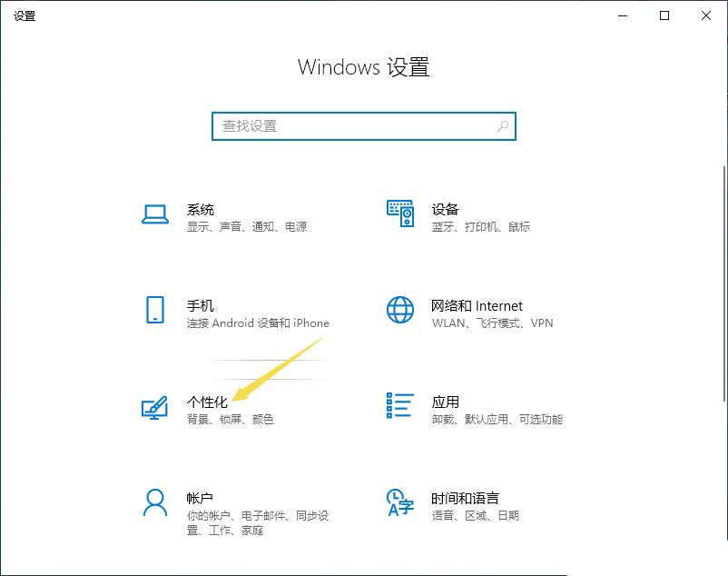728x576 pixels.
Task: Open the 帐户 settings title
Action: pyautogui.click(x=200, y=499)
